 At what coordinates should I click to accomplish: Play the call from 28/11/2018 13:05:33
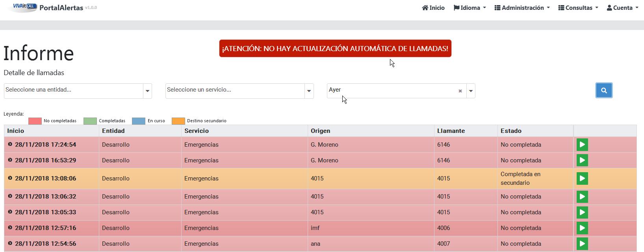582,212
